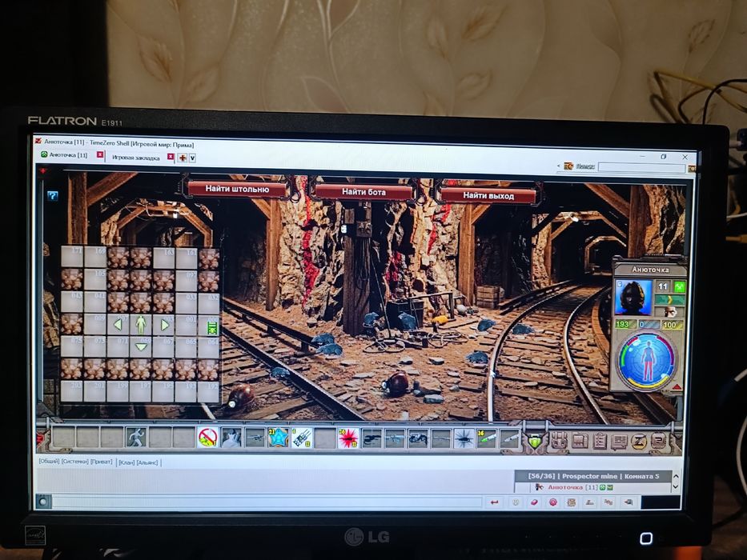The height and width of the screenshot is (560, 747).
Task: Click the red up triangle on character panel
Action: tap(677, 387)
